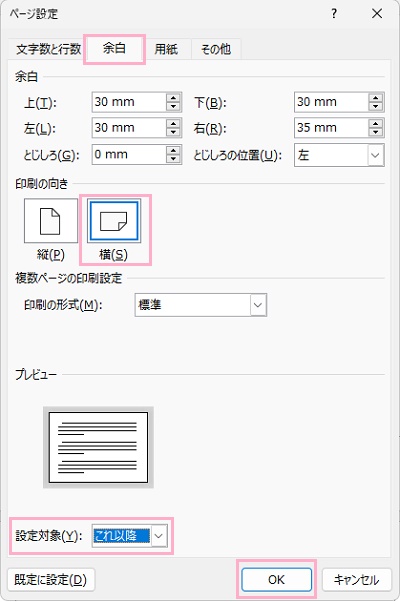The height and width of the screenshot is (602, 400).
Task: Click the とじしろ(G) gutter input field
Action: pyautogui.click(x=129, y=155)
